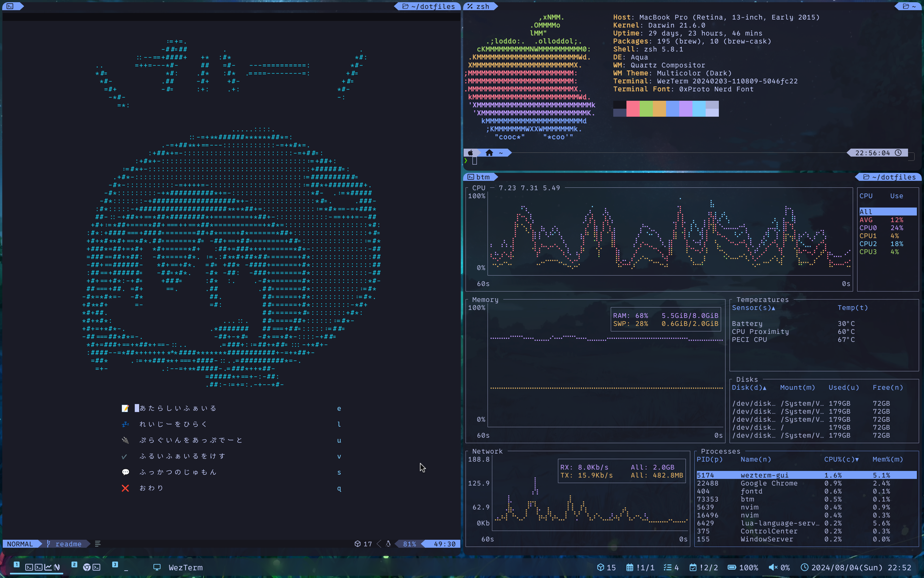Sort processes by Mem%(m) column header

click(888, 459)
